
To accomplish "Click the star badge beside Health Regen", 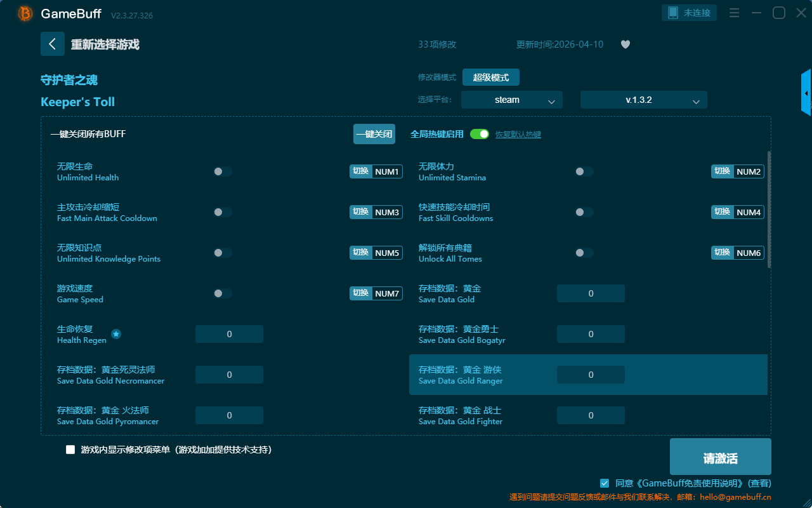I will [x=116, y=334].
